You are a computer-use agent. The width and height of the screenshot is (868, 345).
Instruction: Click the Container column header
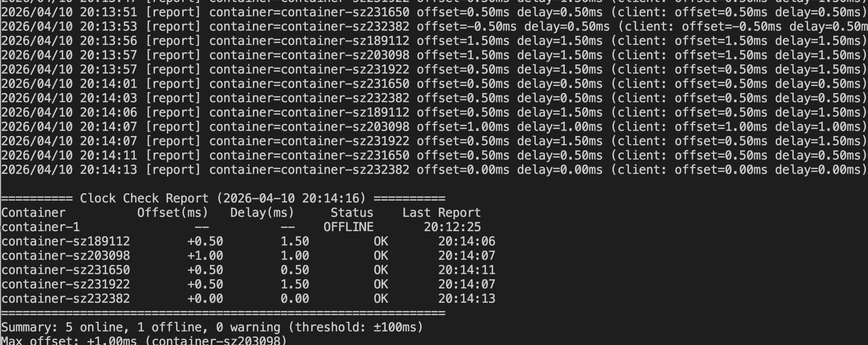(x=33, y=213)
